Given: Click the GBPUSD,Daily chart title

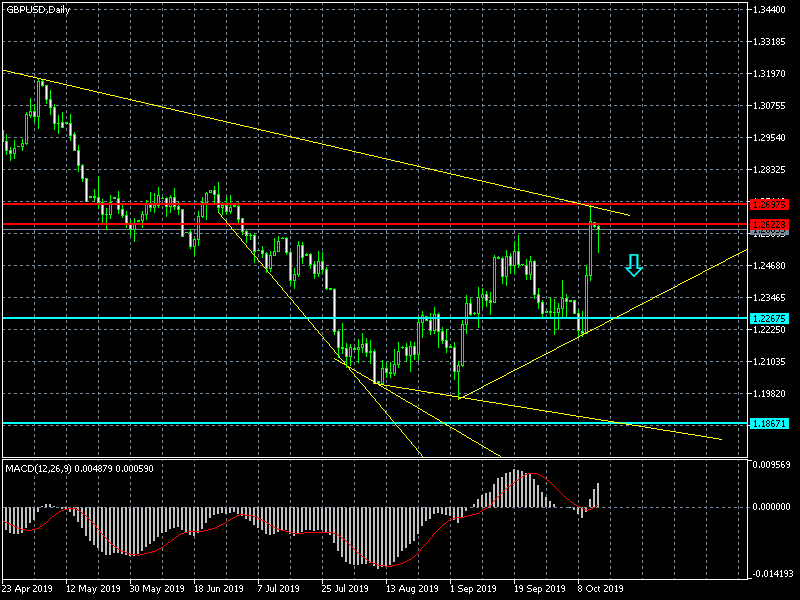Looking at the screenshot, I should point(44,10).
